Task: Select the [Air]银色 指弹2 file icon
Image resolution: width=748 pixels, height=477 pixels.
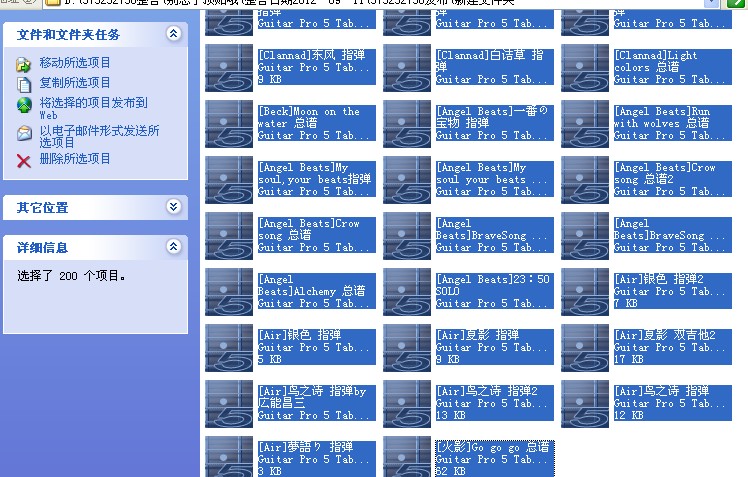Action: pyautogui.click(x=585, y=292)
